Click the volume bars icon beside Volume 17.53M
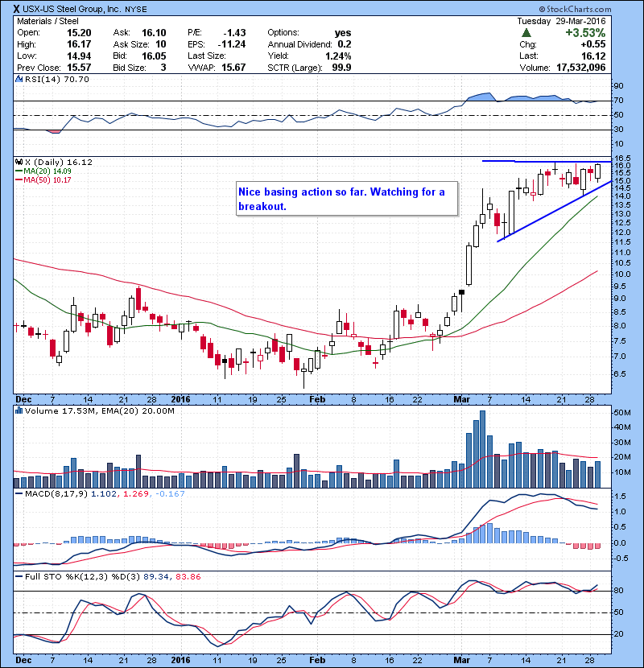The width and height of the screenshot is (644, 668). click(19, 410)
